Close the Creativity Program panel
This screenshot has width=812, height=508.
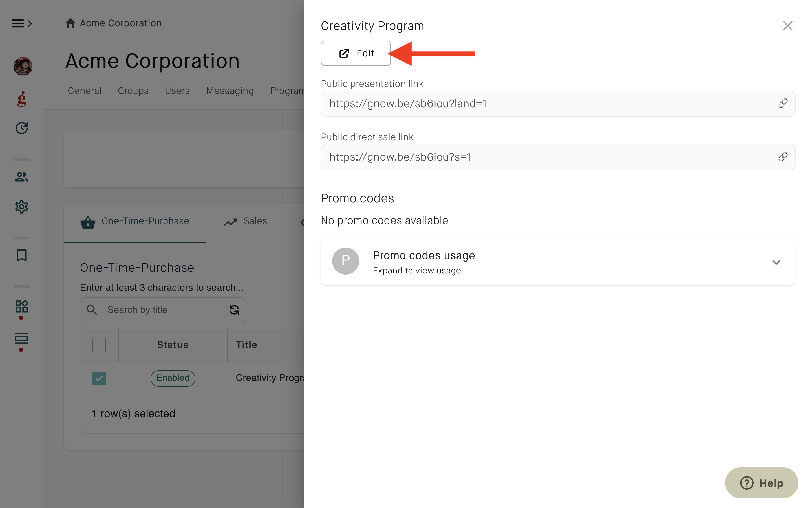787,25
